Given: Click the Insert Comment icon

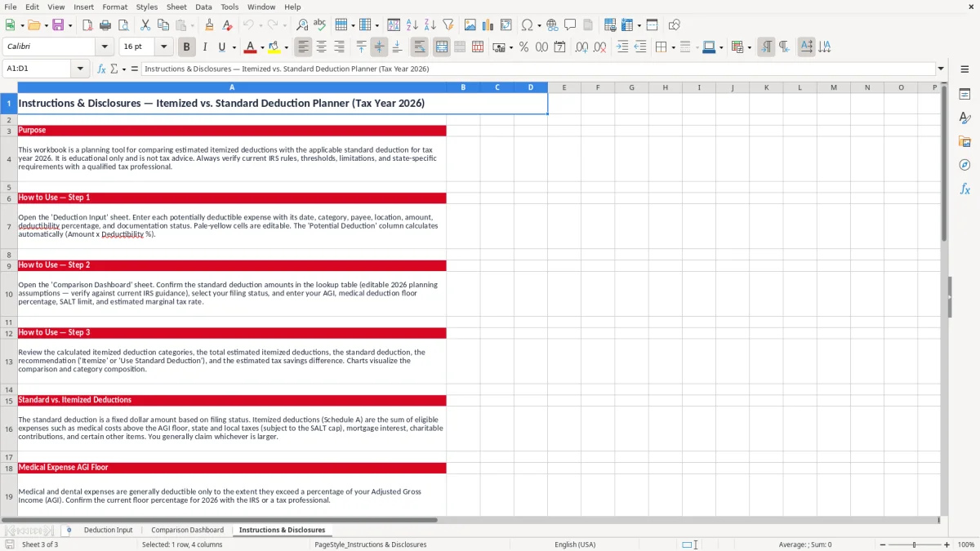Looking at the screenshot, I should [x=570, y=25].
